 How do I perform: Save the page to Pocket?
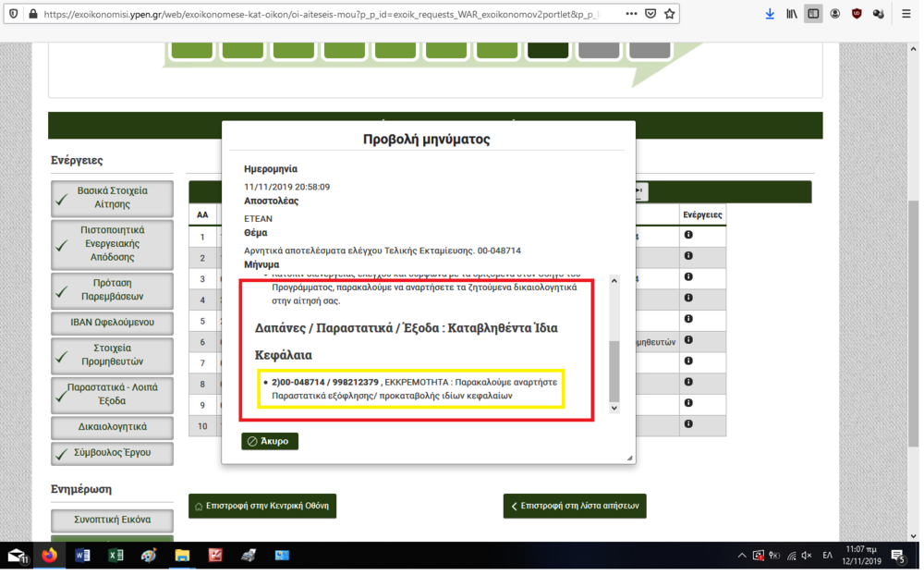(x=650, y=14)
